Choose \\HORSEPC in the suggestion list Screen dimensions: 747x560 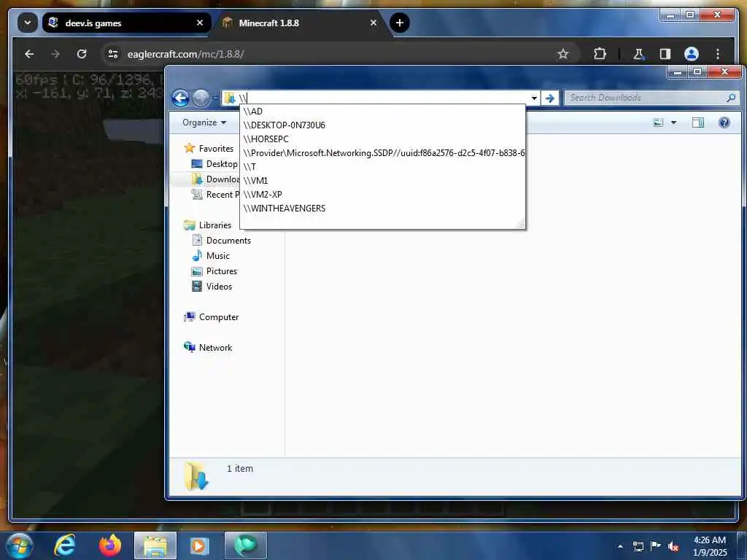pos(382,139)
